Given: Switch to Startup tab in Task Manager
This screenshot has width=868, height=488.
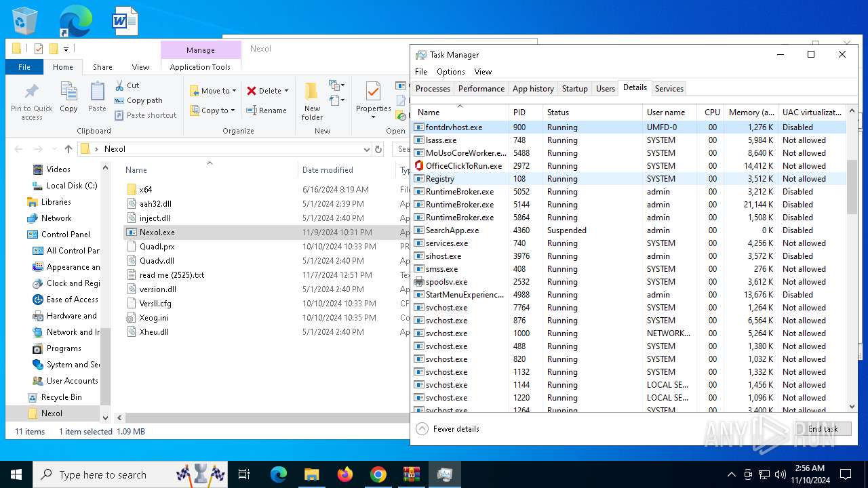Looking at the screenshot, I should (574, 89).
